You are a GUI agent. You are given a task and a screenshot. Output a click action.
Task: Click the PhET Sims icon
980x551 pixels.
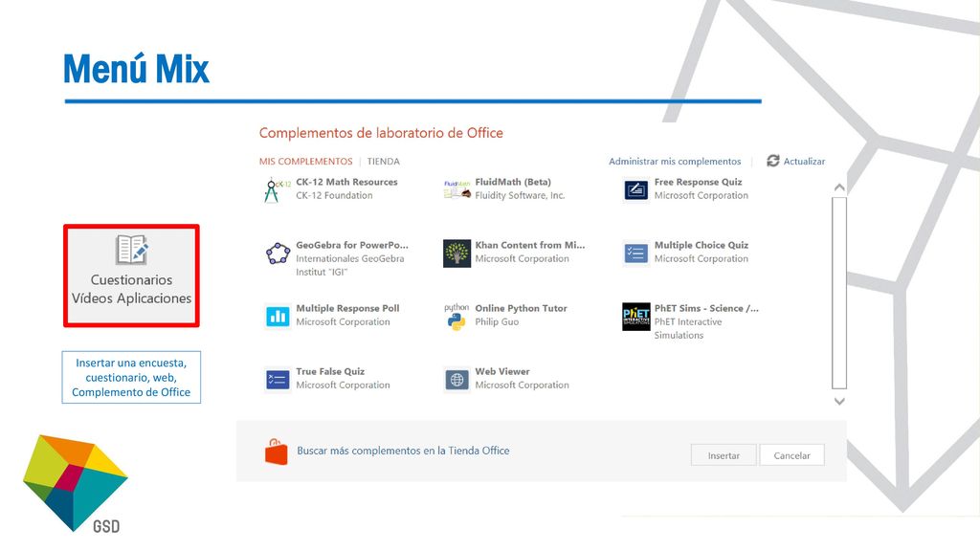635,317
